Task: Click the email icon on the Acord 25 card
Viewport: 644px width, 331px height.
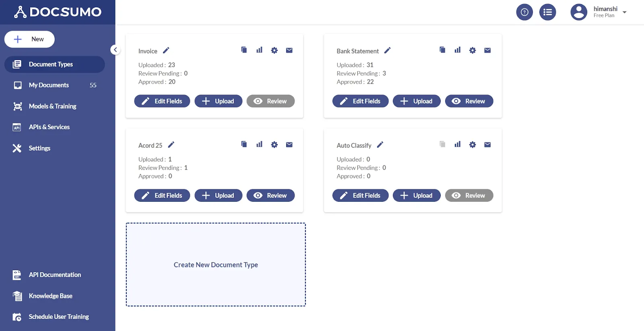Action: point(289,144)
